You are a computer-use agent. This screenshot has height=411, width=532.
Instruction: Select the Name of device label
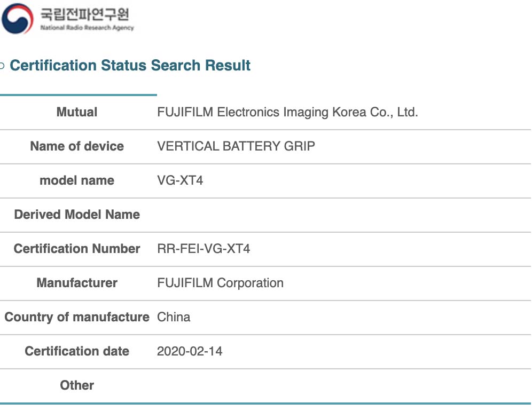[77, 146]
